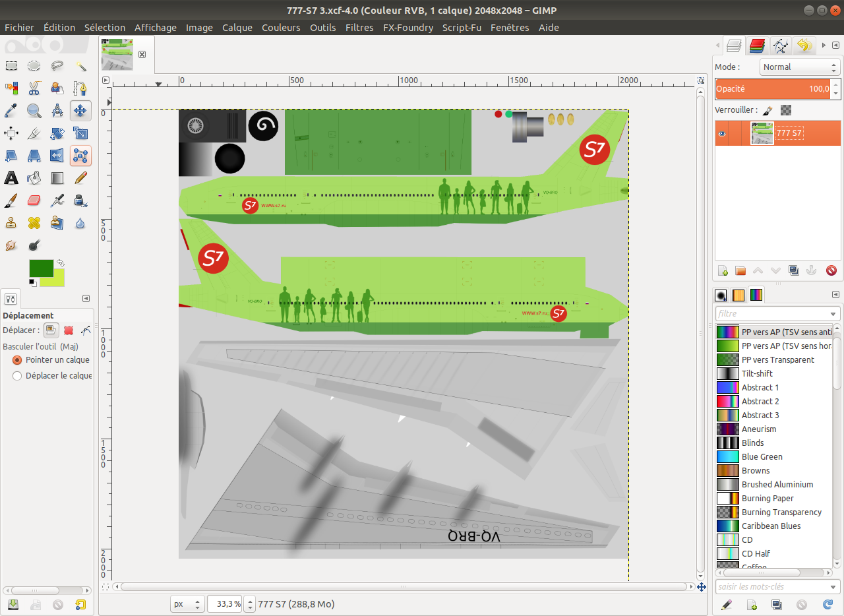
Task: Select the Eraser tool
Action: click(34, 200)
